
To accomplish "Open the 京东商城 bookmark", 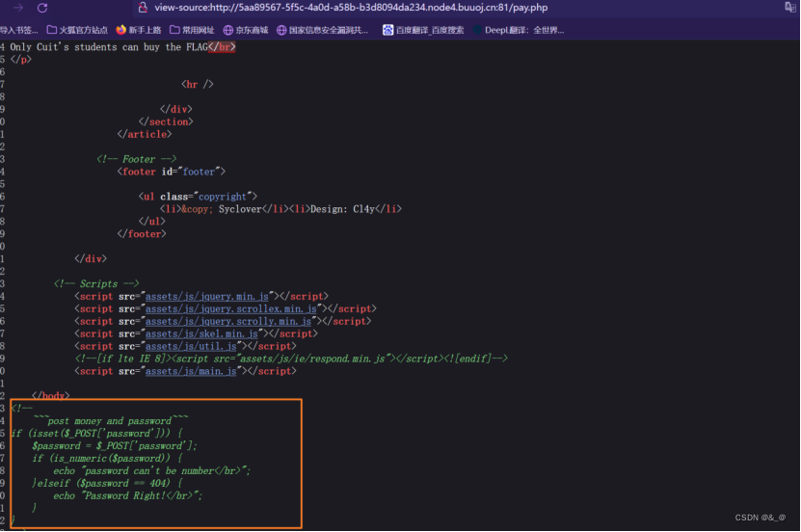I will 246,30.
